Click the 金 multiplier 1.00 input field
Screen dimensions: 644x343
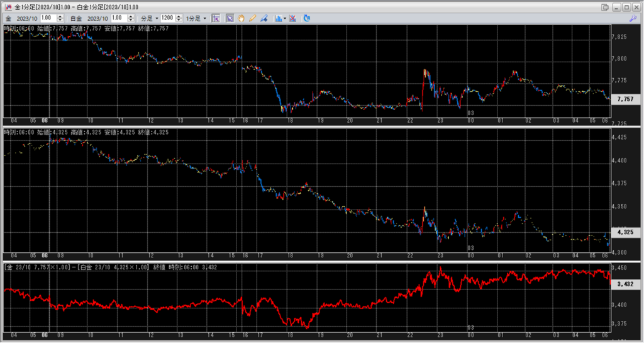click(47, 18)
